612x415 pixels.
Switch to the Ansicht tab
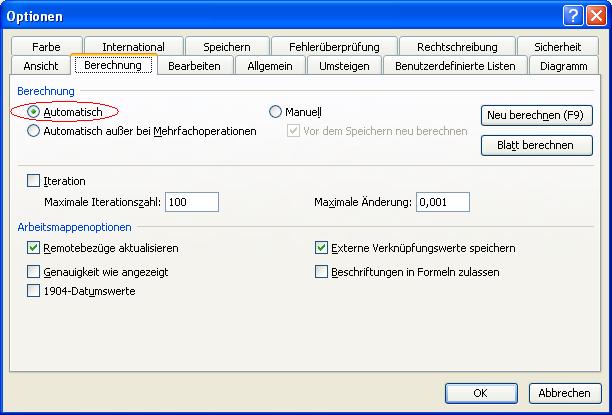(x=41, y=66)
